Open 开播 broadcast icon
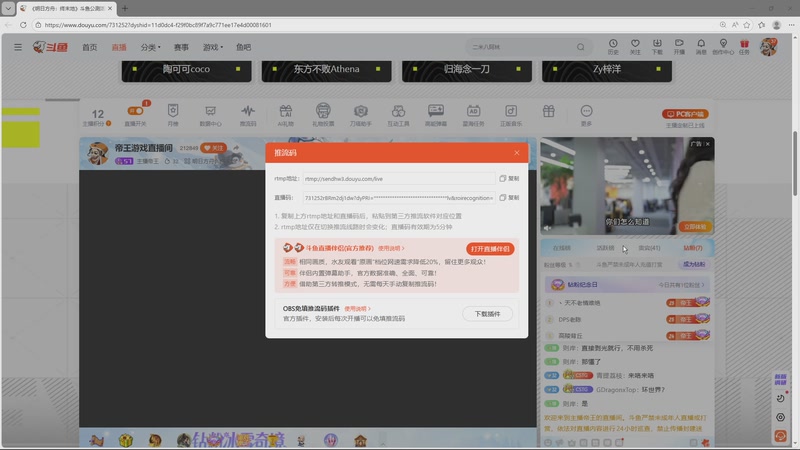 pos(679,46)
